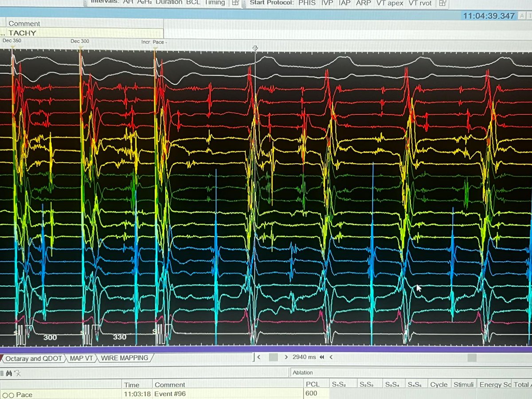Click the 2940 ms window duration readout
The height and width of the screenshot is (399, 532).
[304, 357]
